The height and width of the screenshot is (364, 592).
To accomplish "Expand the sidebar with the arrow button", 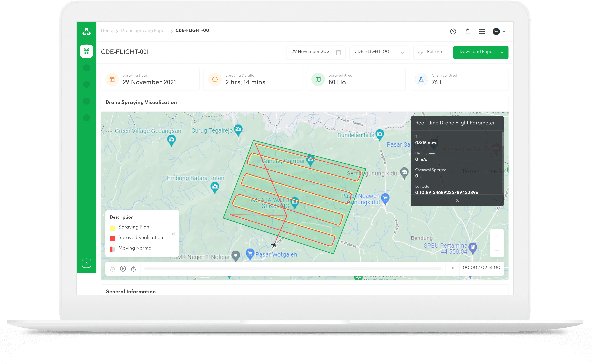I will pyautogui.click(x=86, y=263).
